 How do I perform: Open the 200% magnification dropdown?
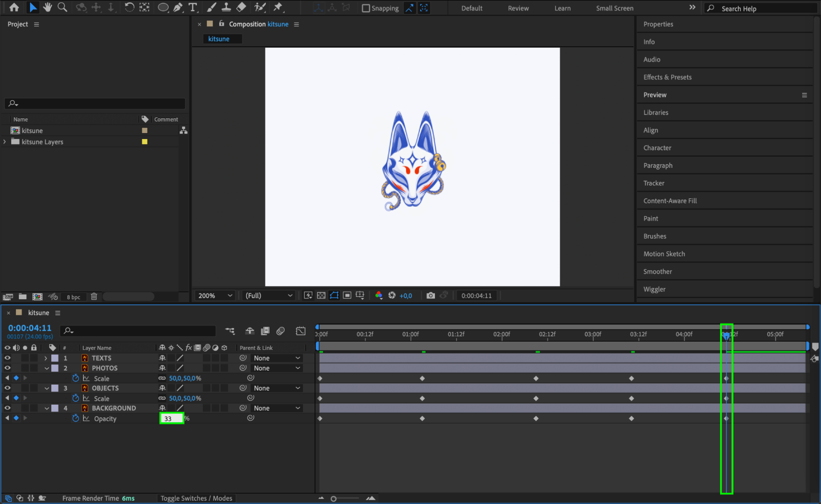pos(215,296)
